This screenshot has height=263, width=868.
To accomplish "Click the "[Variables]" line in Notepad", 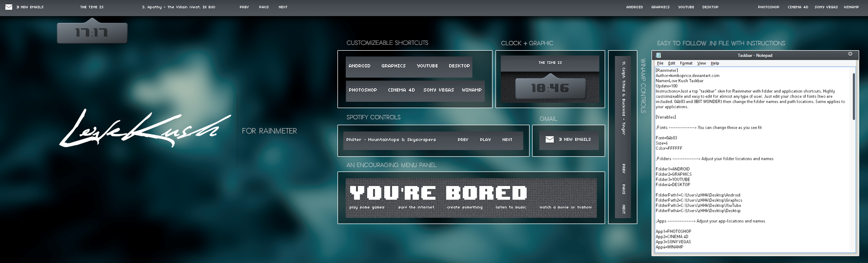I will [666, 117].
